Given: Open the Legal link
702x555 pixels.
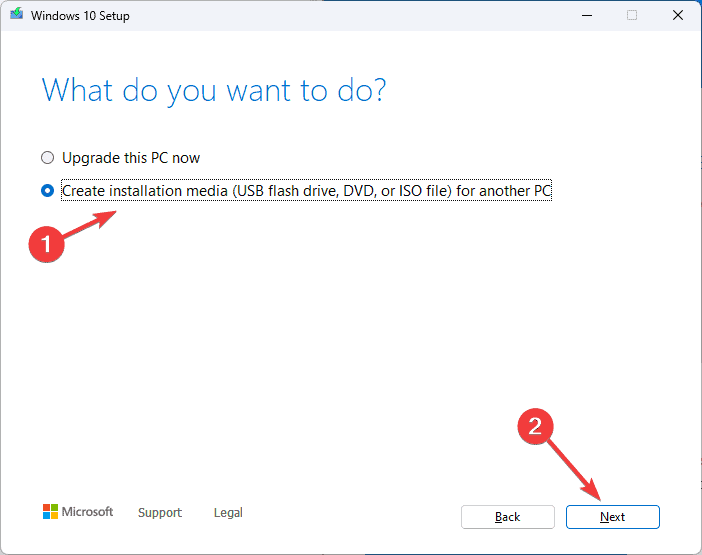Looking at the screenshot, I should click(228, 512).
